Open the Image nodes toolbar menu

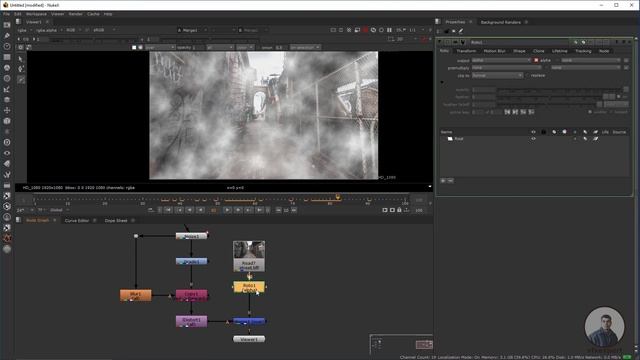point(7,25)
